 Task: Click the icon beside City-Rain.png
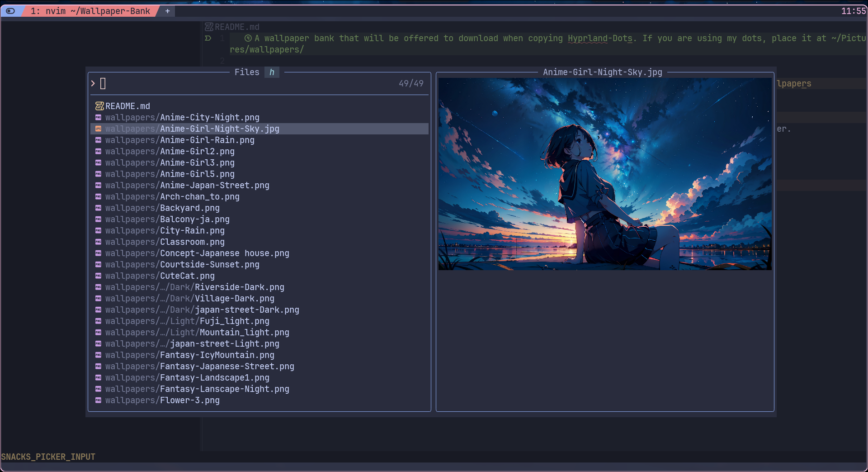pos(98,230)
